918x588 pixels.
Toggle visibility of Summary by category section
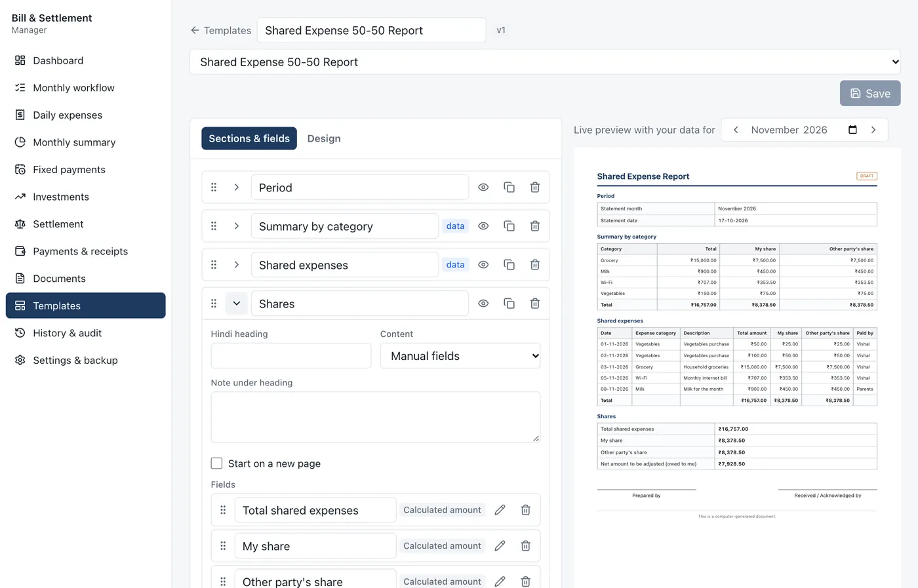(x=483, y=226)
